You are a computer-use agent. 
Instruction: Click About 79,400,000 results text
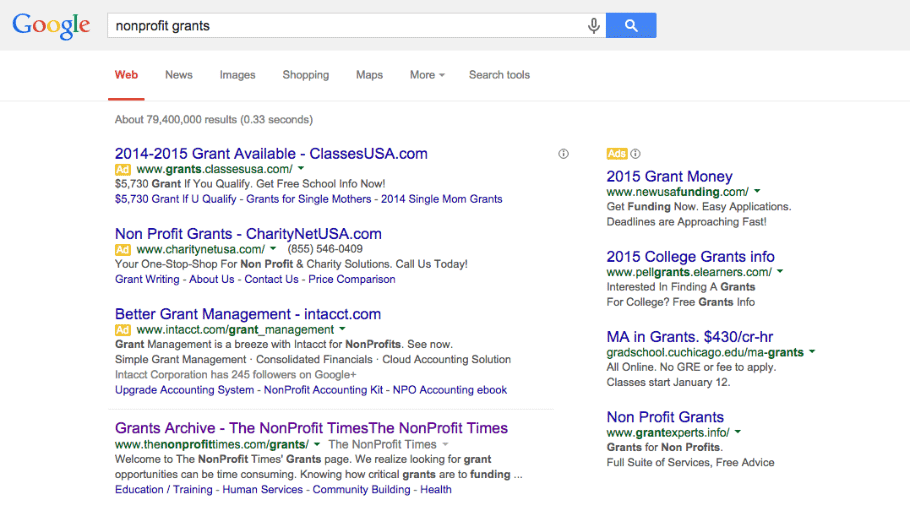(x=214, y=120)
